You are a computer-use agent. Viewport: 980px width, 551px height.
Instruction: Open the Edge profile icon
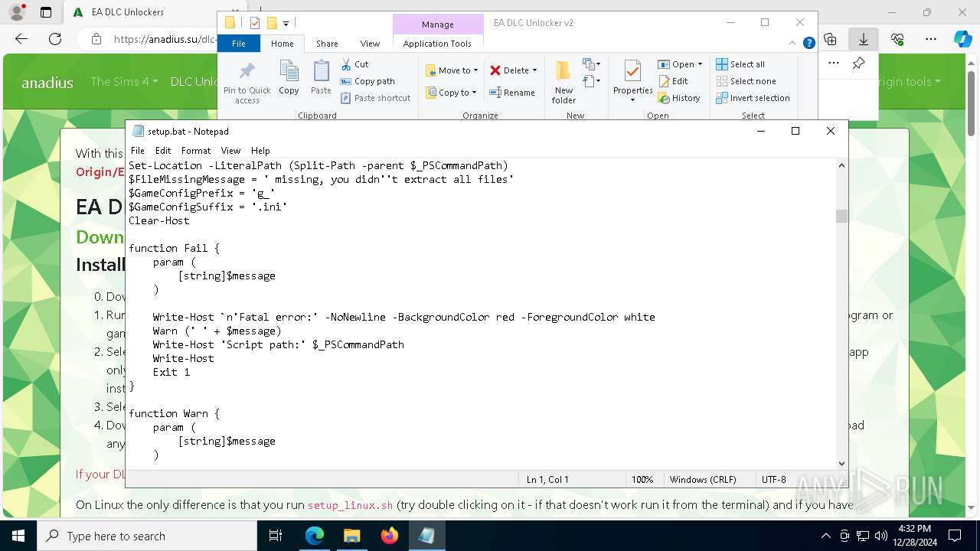pos(17,12)
